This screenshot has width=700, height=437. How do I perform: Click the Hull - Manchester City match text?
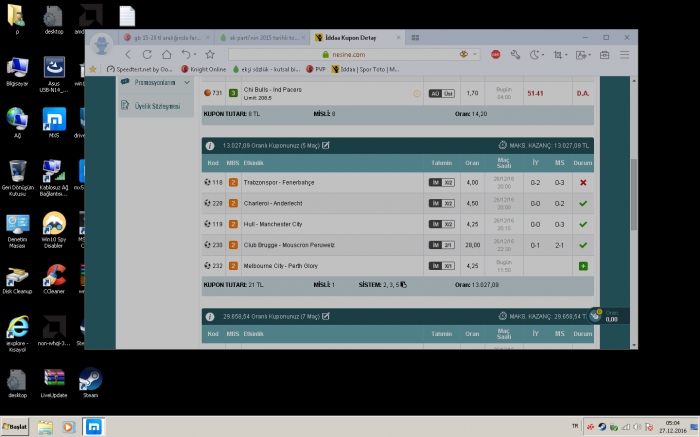coord(273,224)
